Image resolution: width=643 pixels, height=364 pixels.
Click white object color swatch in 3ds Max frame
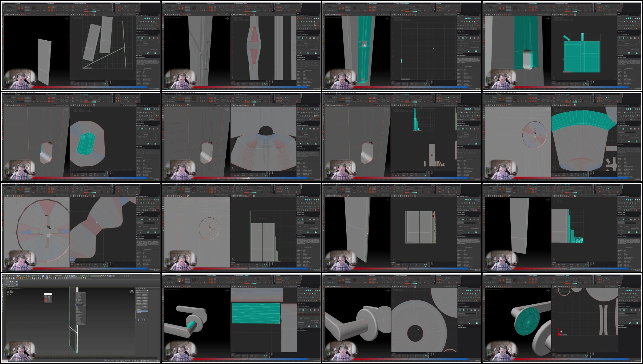(x=147, y=291)
